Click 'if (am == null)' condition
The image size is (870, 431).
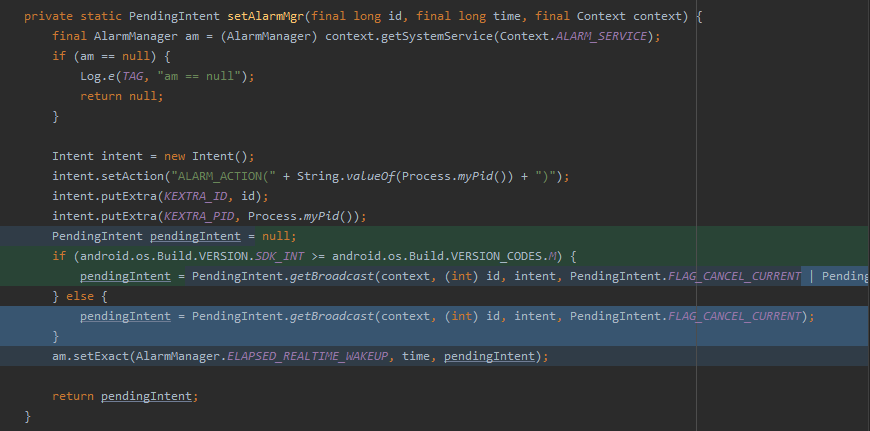click(x=104, y=57)
